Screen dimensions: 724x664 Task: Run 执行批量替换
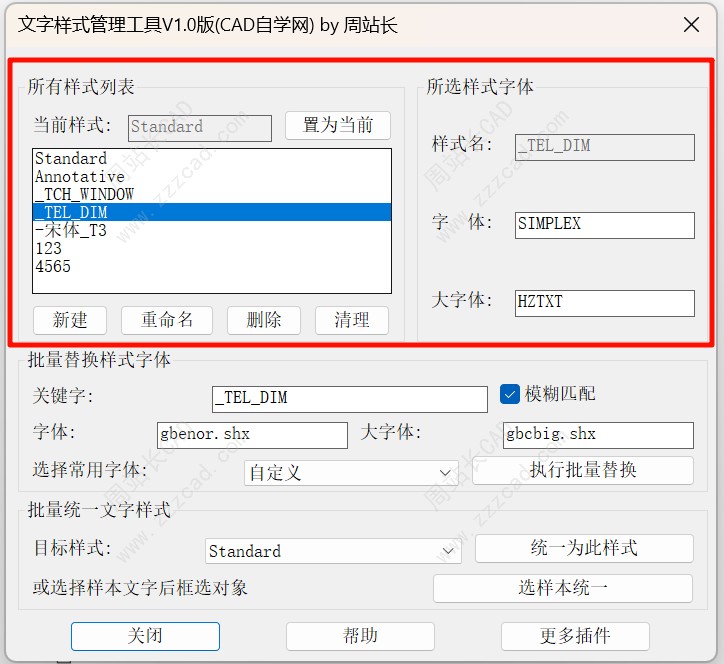[583, 470]
